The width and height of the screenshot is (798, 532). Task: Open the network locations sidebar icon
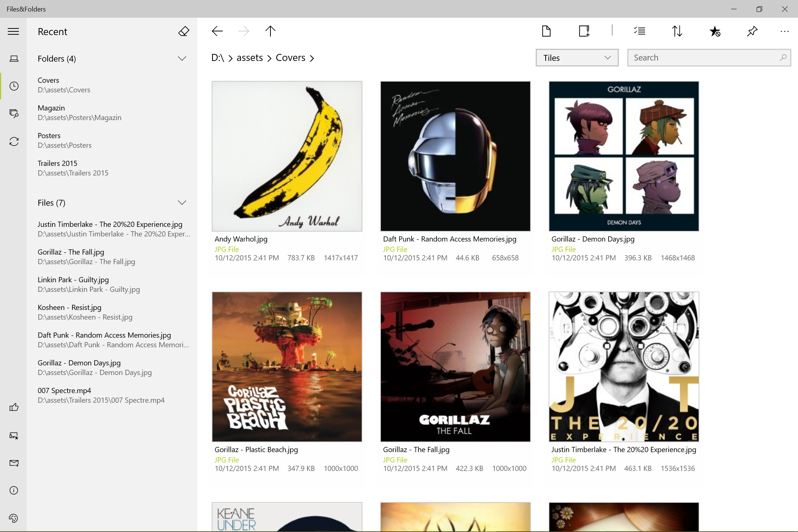click(14, 113)
